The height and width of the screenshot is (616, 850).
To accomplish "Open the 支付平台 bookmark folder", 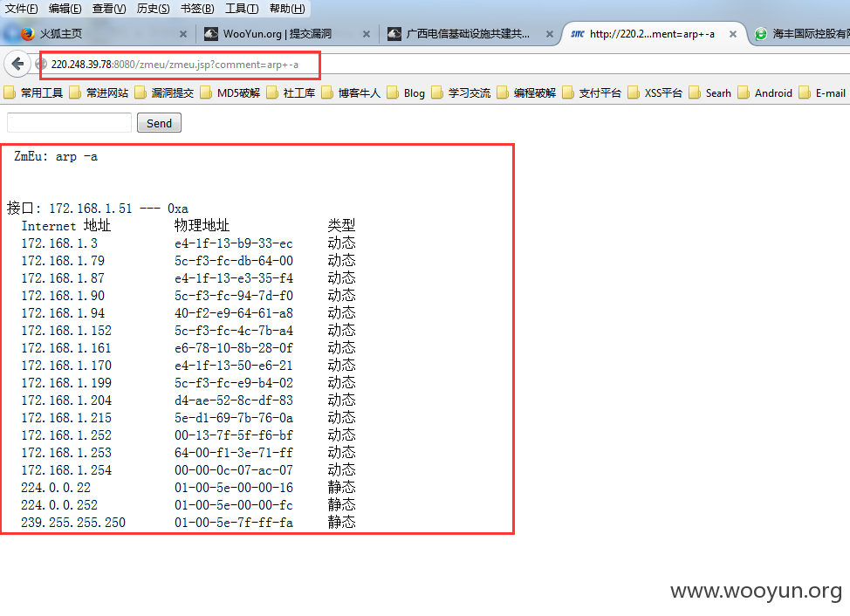I will point(592,92).
